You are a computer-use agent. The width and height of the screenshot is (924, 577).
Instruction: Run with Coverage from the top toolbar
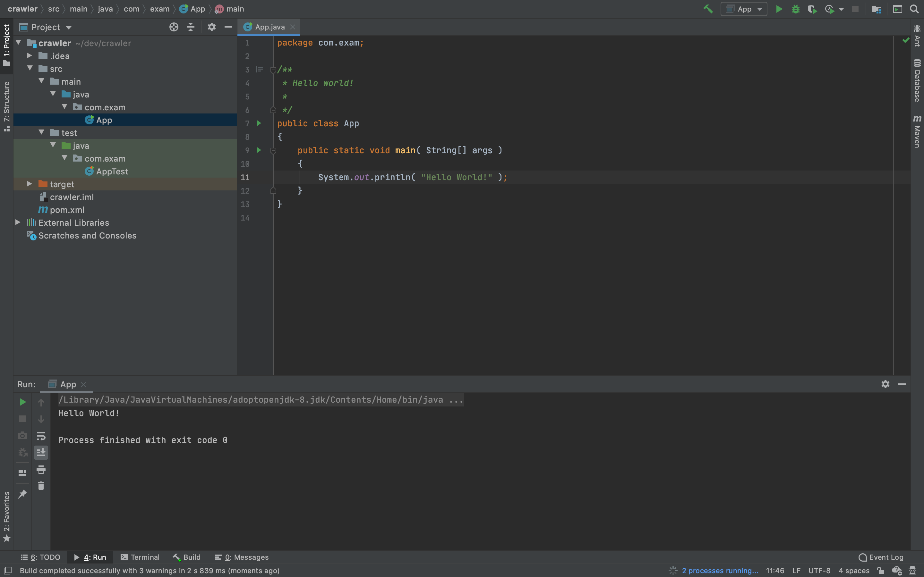pyautogui.click(x=812, y=9)
